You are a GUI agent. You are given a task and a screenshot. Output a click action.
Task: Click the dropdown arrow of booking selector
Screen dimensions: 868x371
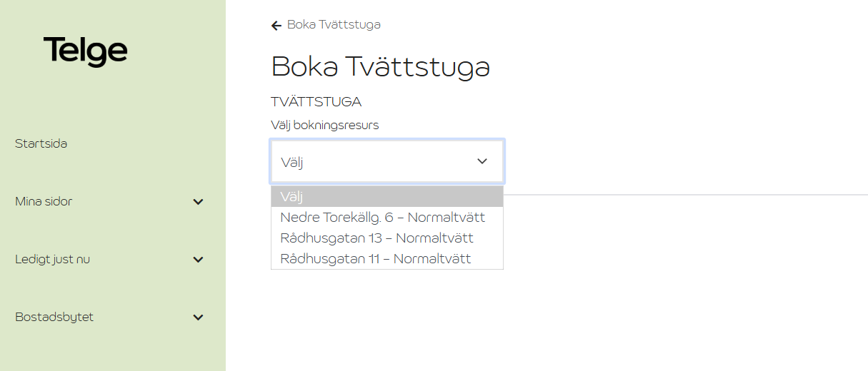(482, 161)
